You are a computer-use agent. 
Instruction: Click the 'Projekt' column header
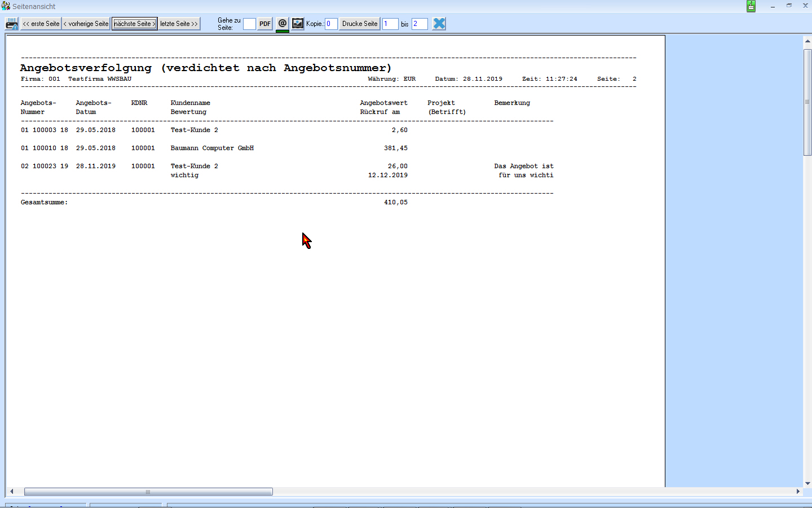(x=441, y=103)
